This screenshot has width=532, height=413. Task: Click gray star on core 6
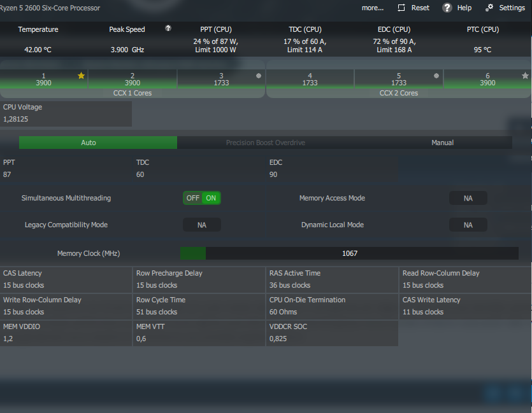525,76
